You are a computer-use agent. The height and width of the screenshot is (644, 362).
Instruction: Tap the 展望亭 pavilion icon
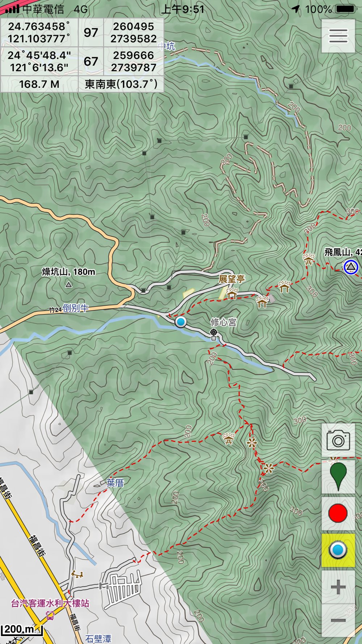pyautogui.click(x=232, y=293)
